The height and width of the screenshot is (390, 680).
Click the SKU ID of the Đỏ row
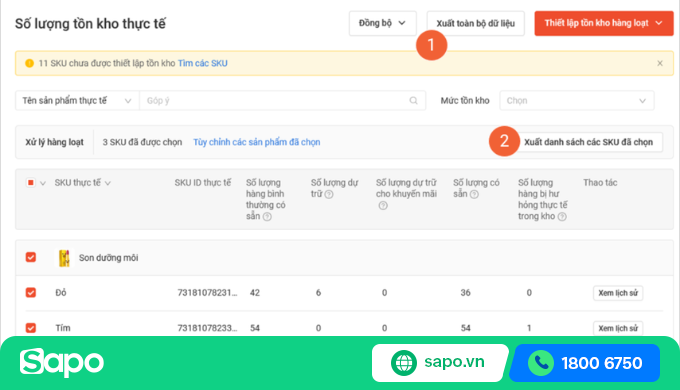point(207,293)
